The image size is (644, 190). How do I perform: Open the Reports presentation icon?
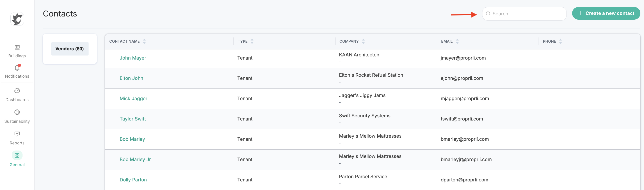[x=17, y=134]
